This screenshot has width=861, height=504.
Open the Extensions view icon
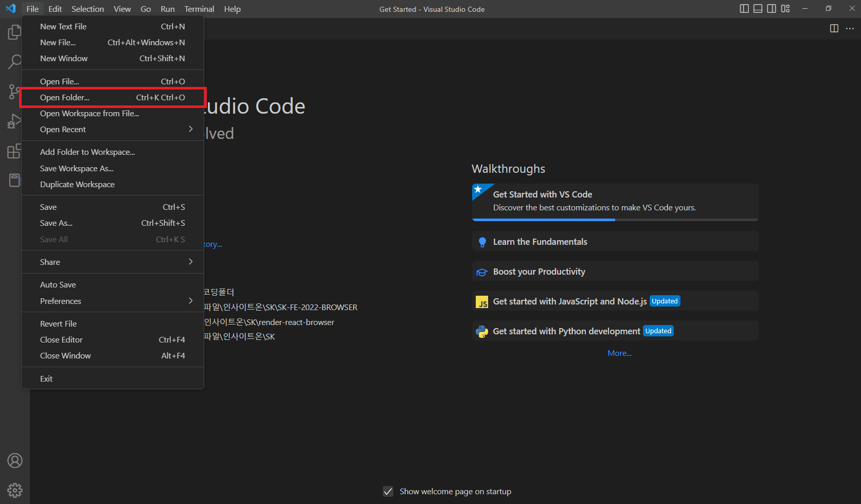click(x=14, y=151)
